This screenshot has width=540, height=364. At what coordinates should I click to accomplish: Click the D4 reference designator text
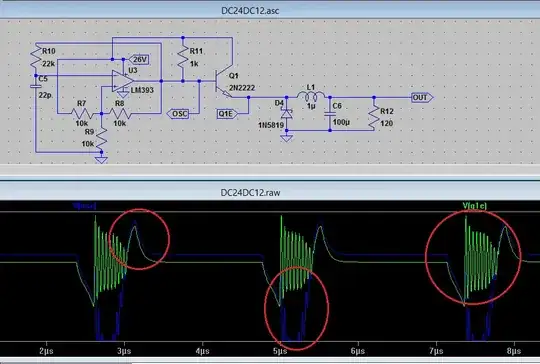pos(279,103)
